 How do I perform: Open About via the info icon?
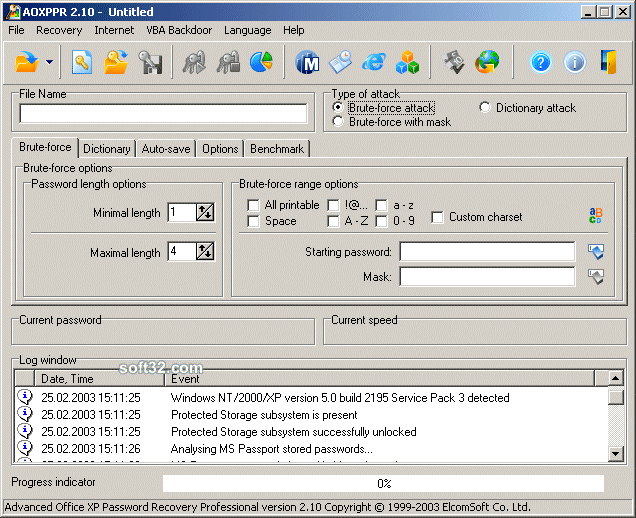[575, 62]
